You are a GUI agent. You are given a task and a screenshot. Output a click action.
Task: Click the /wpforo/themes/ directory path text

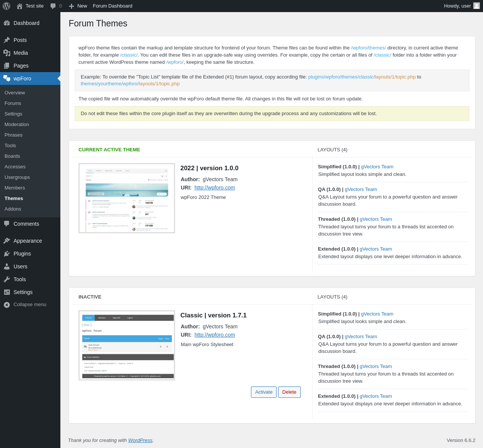[x=368, y=48]
